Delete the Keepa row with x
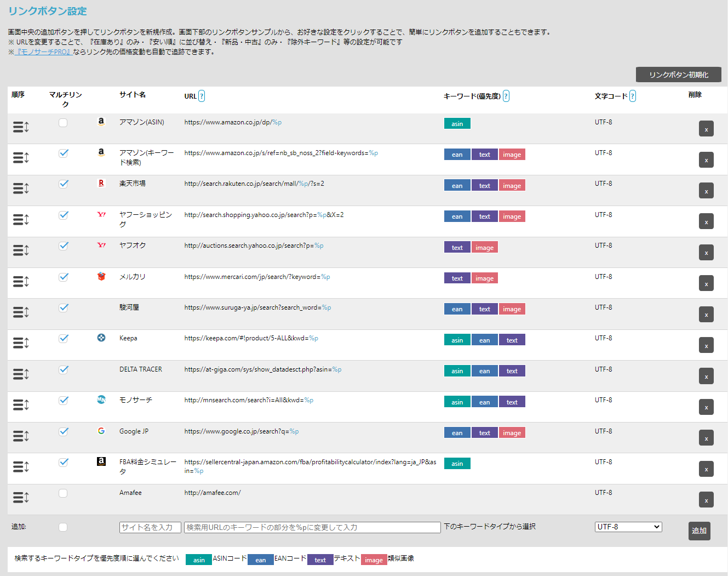Screen dimensions: 728x576 pos(706,345)
